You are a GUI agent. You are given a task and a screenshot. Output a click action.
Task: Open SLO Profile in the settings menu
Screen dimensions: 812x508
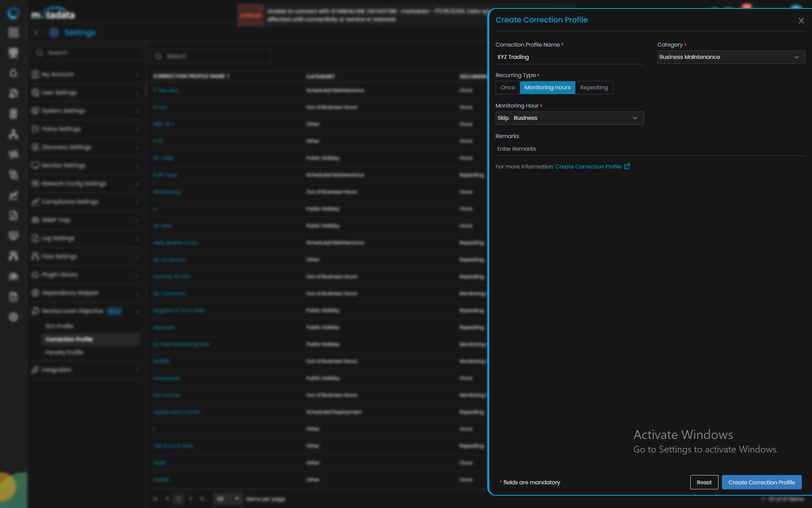pos(60,326)
